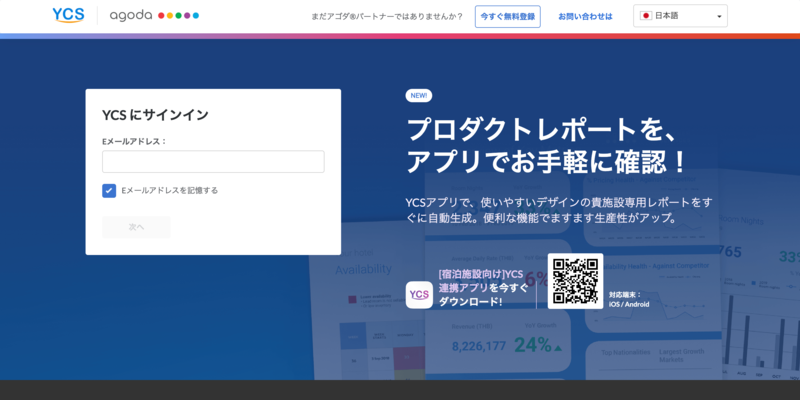The width and height of the screenshot is (800, 400).
Task: Click the Eメールアドレスを記憶する label
Action: (170, 190)
